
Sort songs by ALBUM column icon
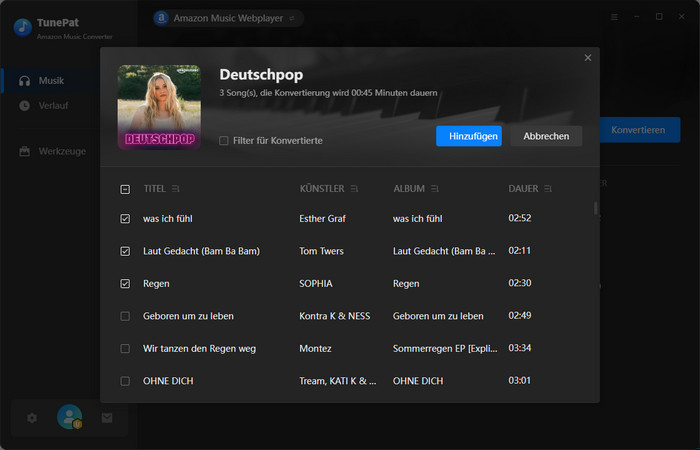[435, 189]
